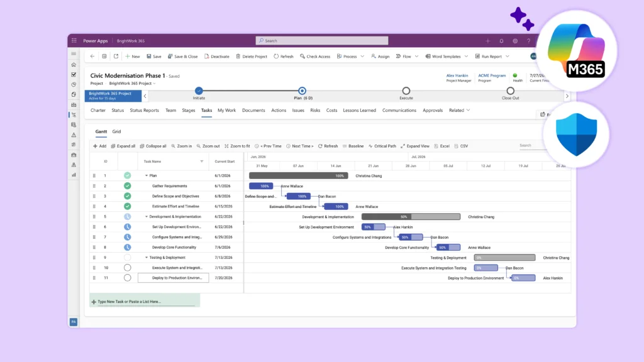Export to Excel from Gantt toolbar
Image resolution: width=644 pixels, height=362 pixels.
coord(441,146)
